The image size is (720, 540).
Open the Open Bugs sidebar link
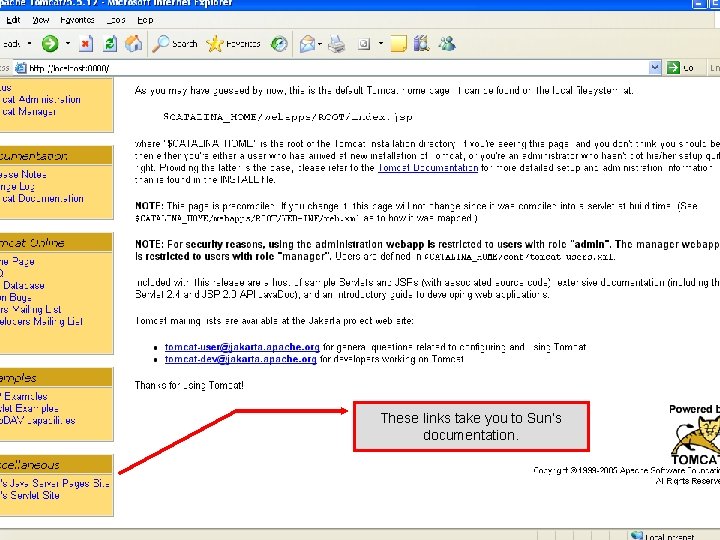16,298
